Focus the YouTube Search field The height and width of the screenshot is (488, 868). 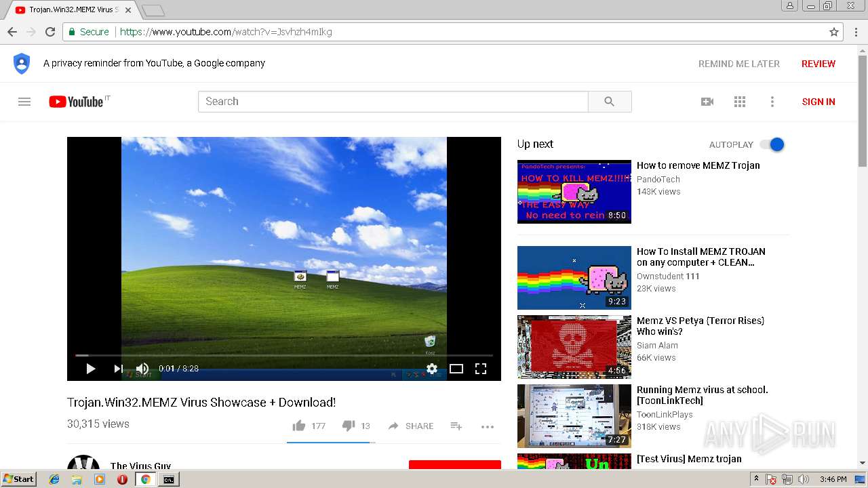tap(393, 102)
